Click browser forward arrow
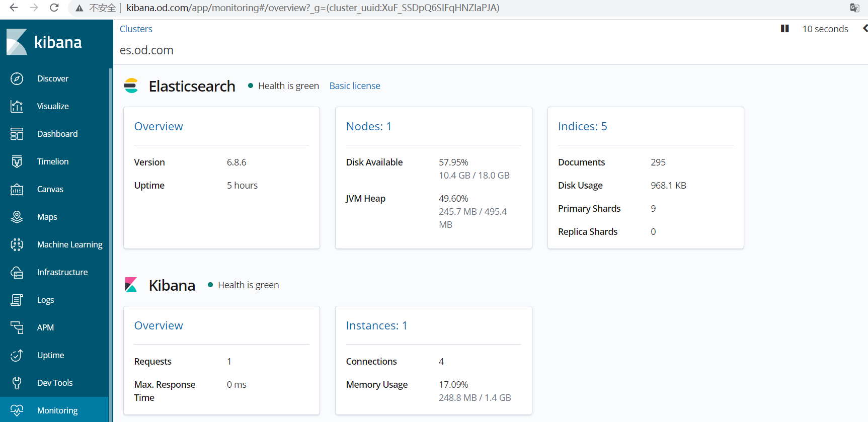The image size is (868, 422). 34,8
